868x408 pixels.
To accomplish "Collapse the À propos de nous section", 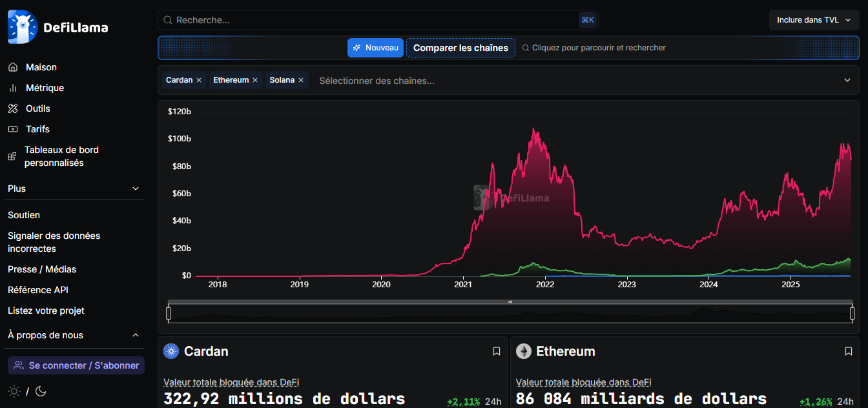I will click(135, 335).
